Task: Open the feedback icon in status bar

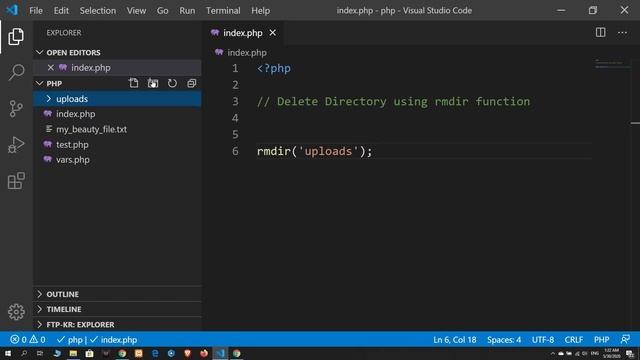Action: tap(625, 339)
